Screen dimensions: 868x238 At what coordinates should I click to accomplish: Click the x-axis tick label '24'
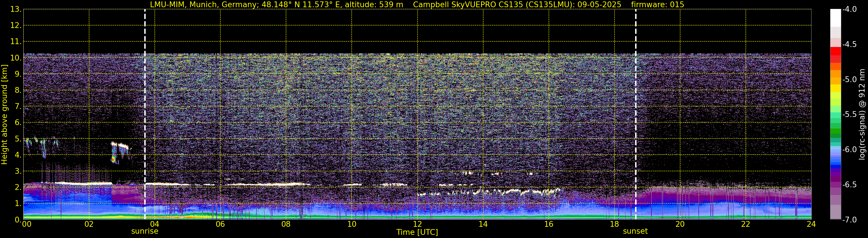[x=811, y=224]
